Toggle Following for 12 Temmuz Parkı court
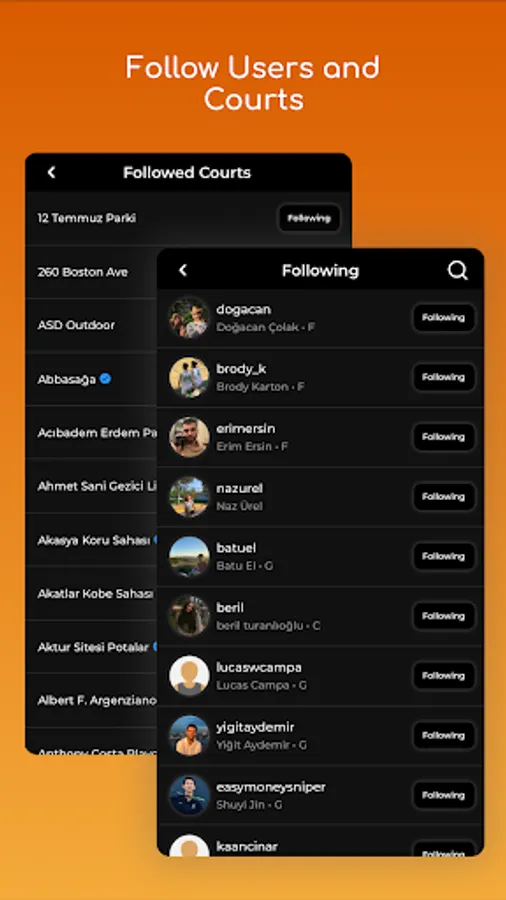This screenshot has width=506, height=900. [309, 218]
